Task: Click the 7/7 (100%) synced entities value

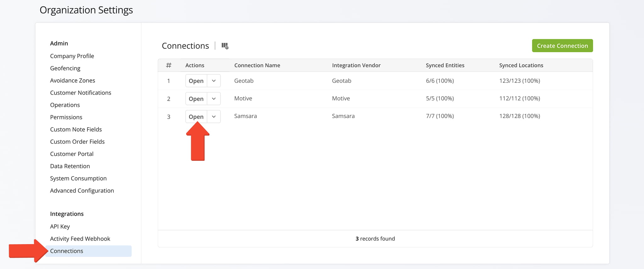Action: pos(440,116)
